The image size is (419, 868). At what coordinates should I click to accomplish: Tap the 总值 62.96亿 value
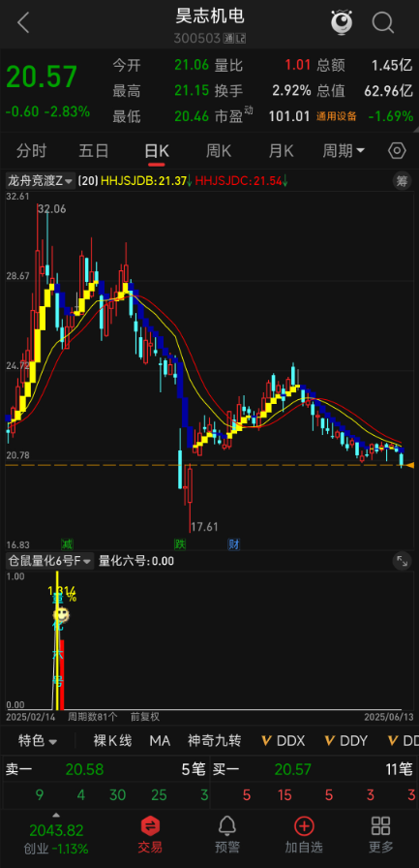point(389,91)
